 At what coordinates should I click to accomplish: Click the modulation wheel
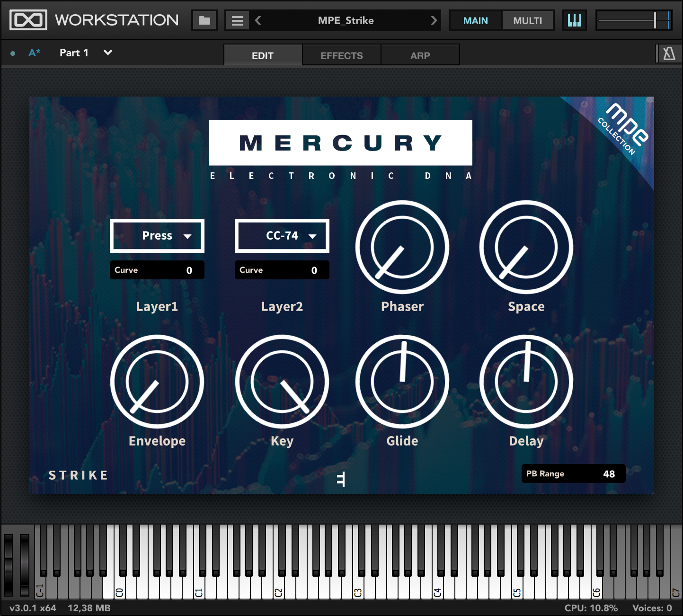[x=25, y=565]
